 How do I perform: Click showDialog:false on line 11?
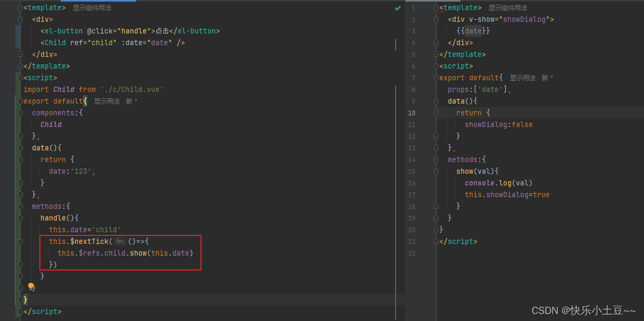point(499,124)
